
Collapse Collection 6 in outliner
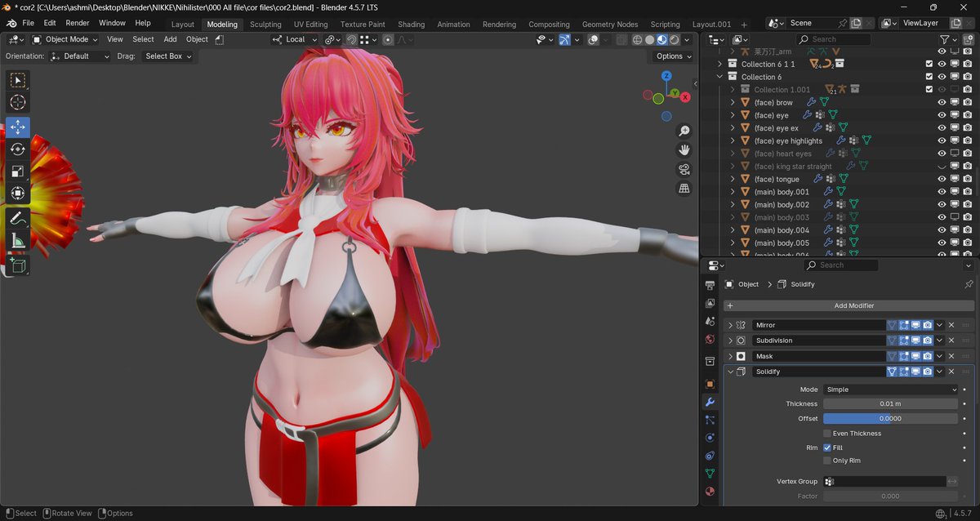coord(719,77)
